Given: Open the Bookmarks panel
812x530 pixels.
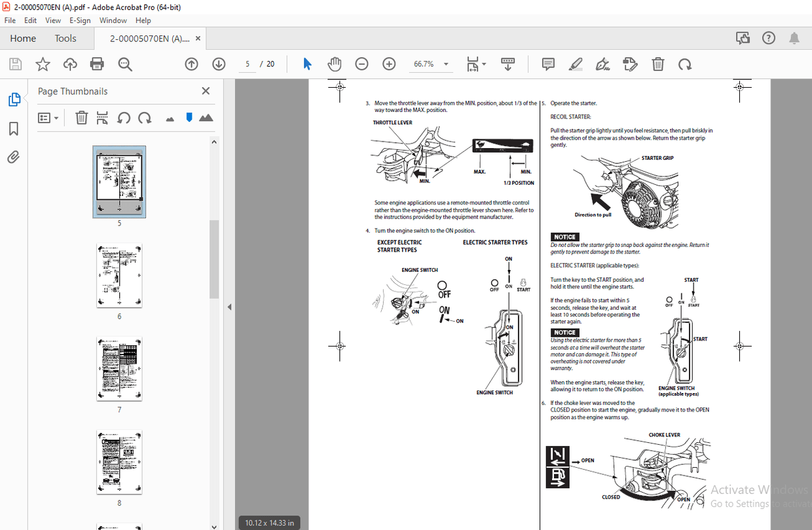Looking at the screenshot, I should (14, 128).
